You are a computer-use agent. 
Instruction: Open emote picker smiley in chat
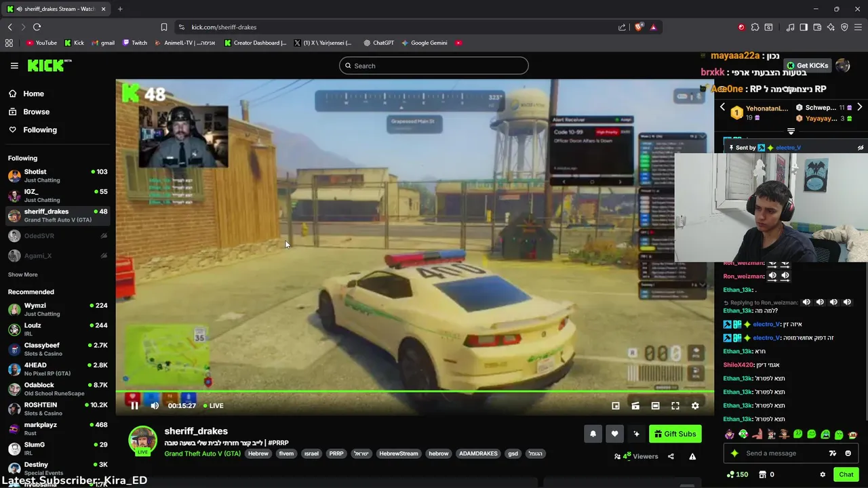coord(848,453)
